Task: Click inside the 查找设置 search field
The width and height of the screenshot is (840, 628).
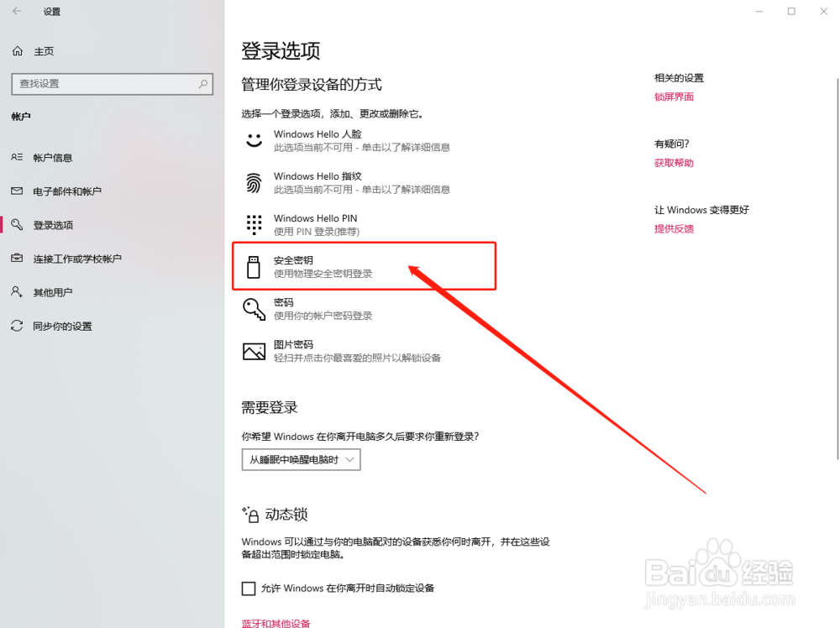Action: [x=112, y=84]
